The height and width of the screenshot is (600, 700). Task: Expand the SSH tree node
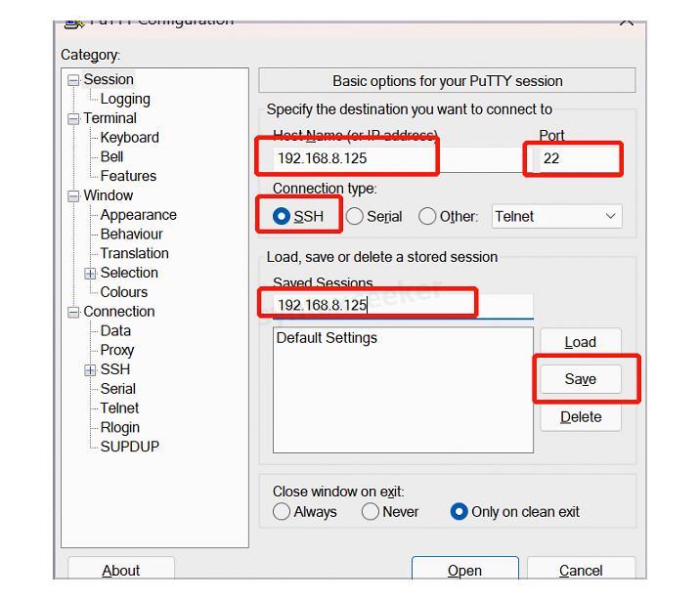[x=90, y=370]
